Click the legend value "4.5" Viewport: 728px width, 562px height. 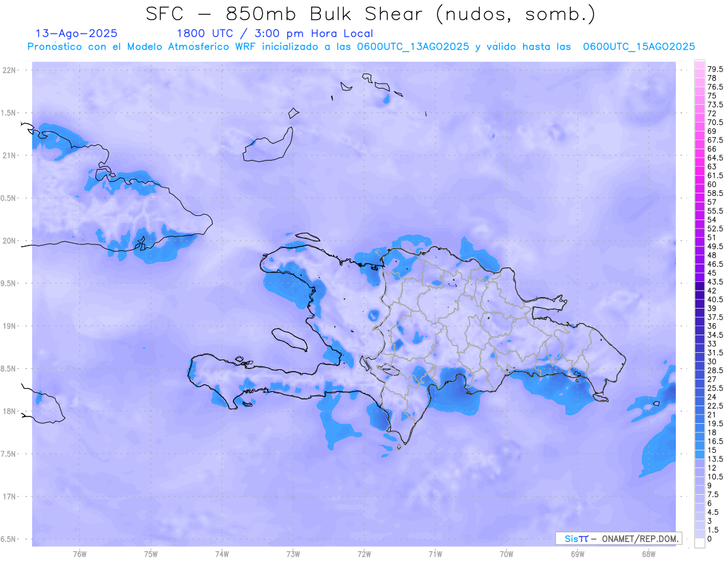point(713,511)
